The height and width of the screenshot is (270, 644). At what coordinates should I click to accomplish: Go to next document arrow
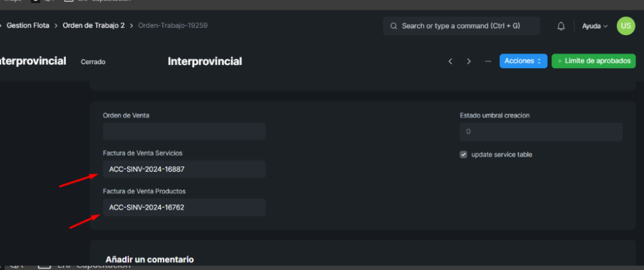pos(469,61)
